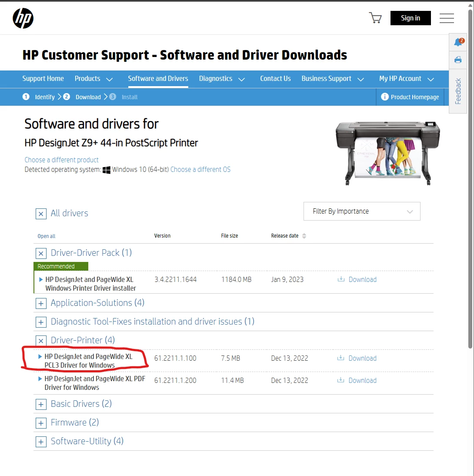Click the page vertical scrollbar
Screen dimensions: 474x476
pyautogui.click(x=471, y=179)
